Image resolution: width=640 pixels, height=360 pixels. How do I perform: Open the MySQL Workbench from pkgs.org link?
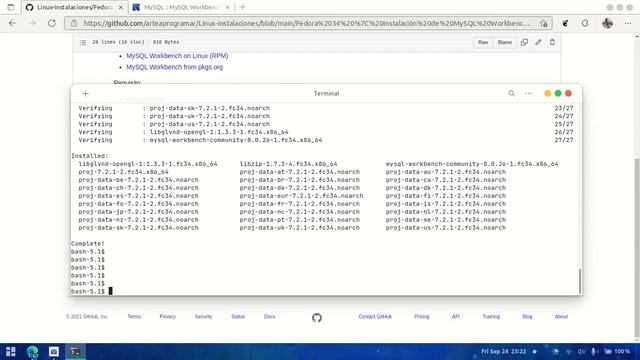click(x=175, y=67)
